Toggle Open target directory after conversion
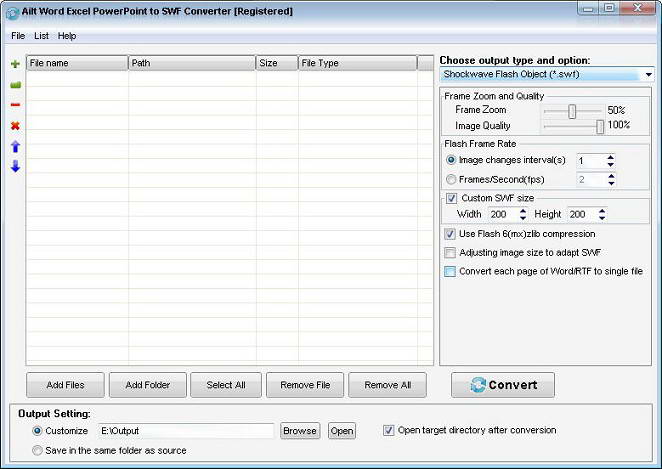Image resolution: width=662 pixels, height=469 pixels. [388, 430]
